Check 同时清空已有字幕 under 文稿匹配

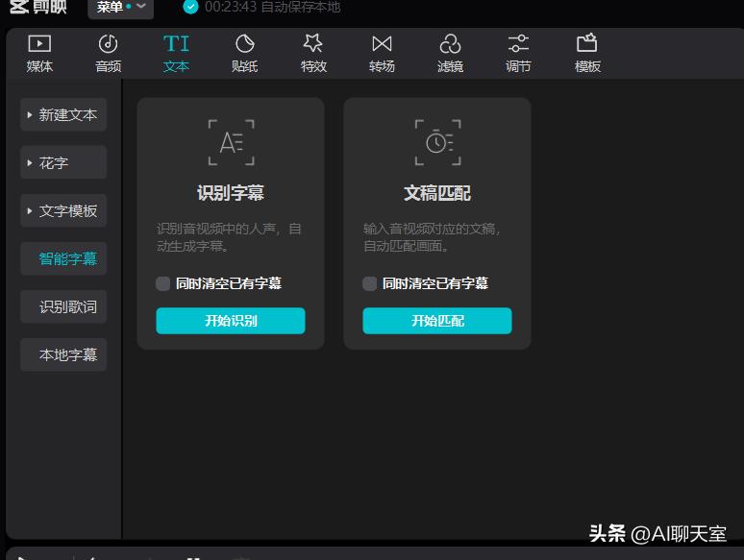tap(370, 283)
